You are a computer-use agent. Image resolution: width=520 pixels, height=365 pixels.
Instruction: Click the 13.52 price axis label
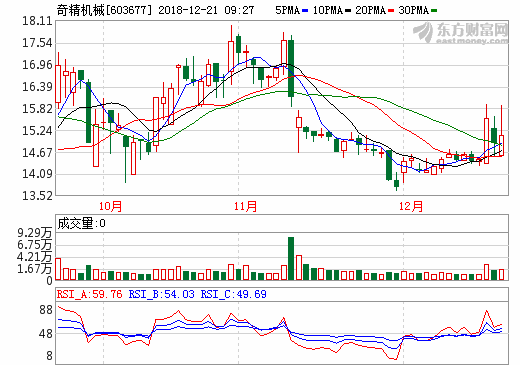pyautogui.click(x=37, y=196)
